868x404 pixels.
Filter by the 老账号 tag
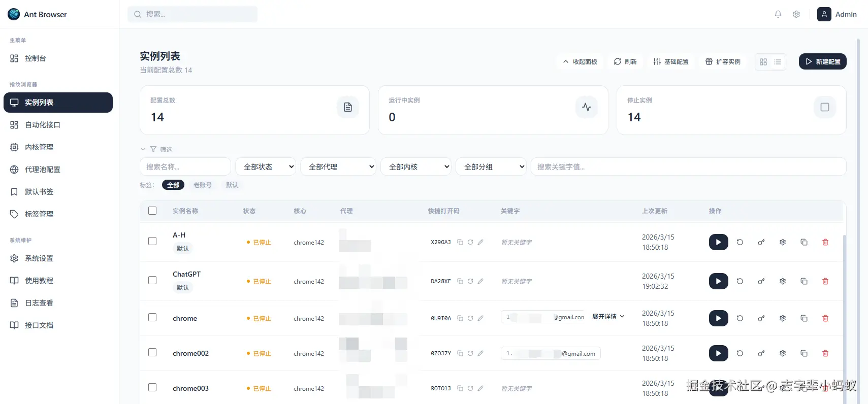point(203,185)
